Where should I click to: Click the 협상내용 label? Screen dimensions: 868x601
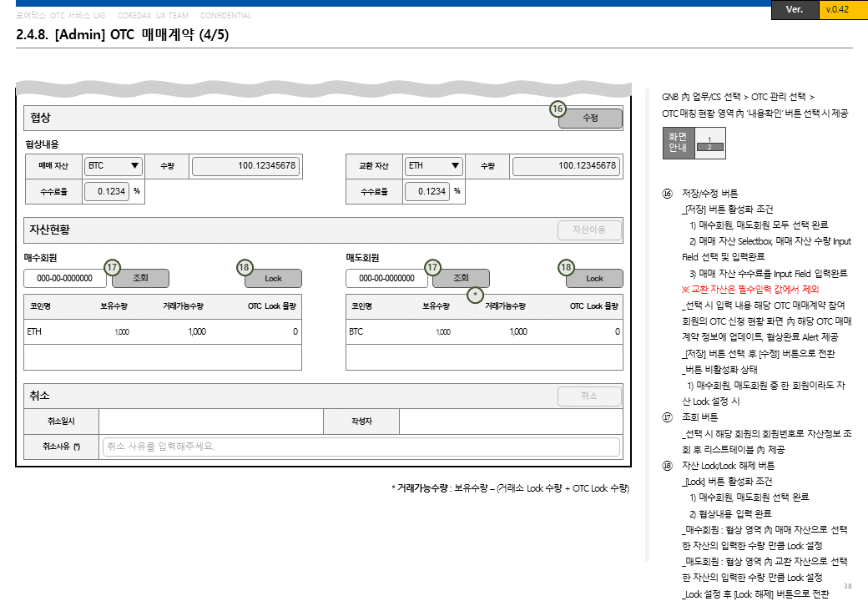42,144
